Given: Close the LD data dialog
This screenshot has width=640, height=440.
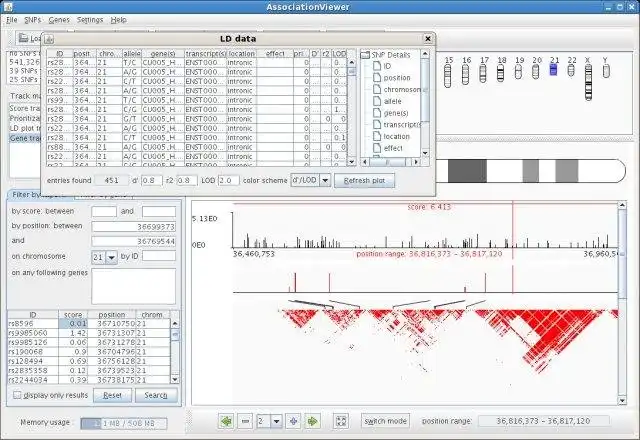Looking at the screenshot, I should coord(427,39).
